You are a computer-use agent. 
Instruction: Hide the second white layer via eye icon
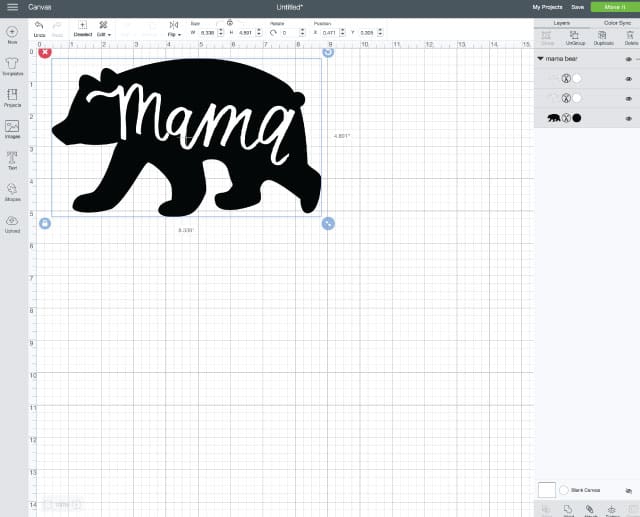(629, 99)
